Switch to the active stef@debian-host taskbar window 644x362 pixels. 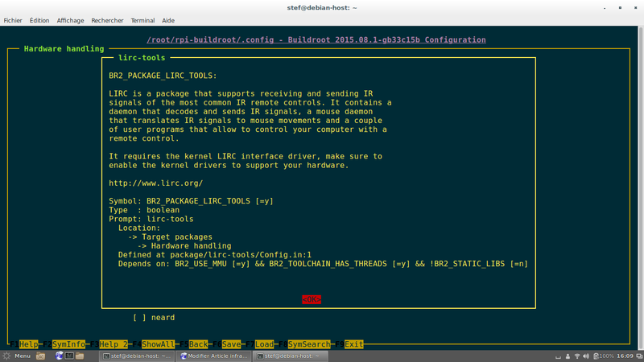291,356
